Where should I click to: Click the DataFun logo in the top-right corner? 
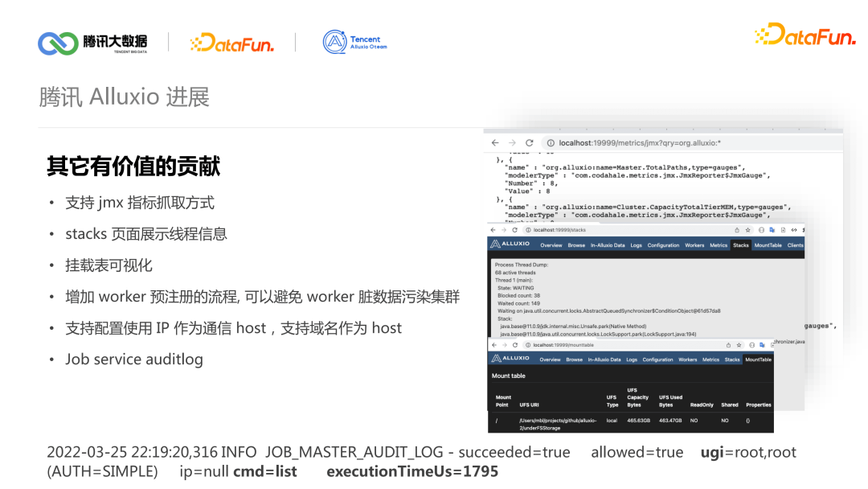point(806,35)
